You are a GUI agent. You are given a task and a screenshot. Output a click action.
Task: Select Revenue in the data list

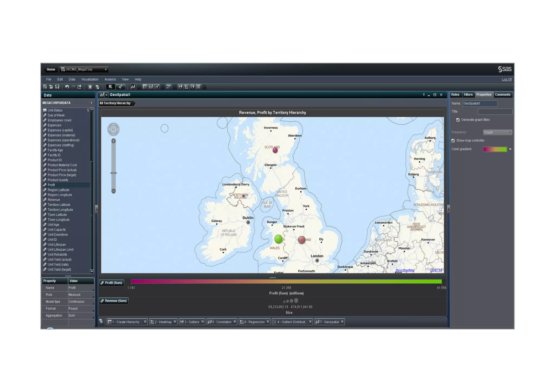coord(54,200)
